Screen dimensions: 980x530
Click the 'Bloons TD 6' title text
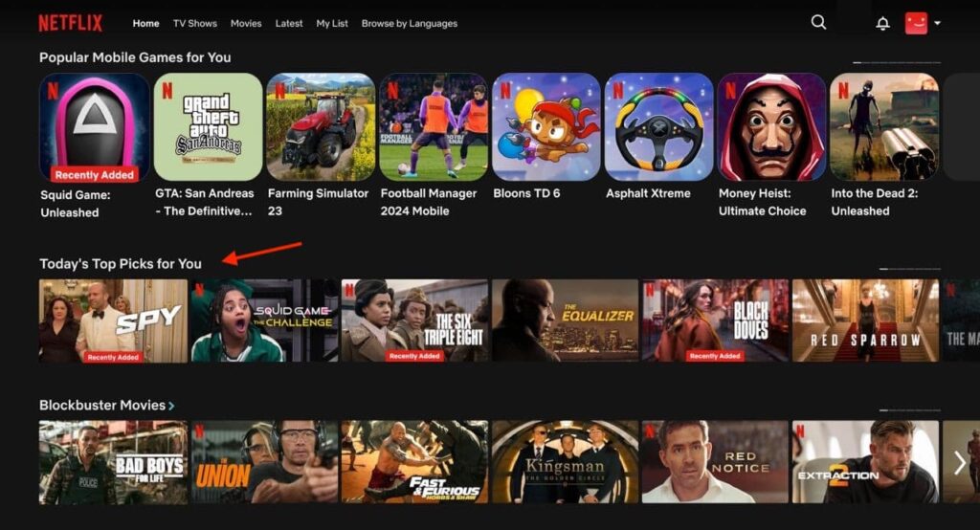point(527,194)
